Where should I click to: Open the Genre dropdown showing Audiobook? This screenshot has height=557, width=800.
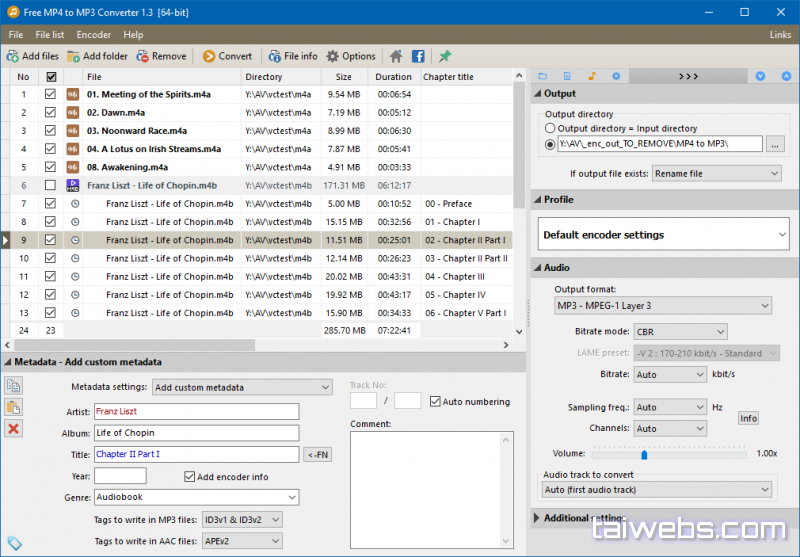click(196, 497)
